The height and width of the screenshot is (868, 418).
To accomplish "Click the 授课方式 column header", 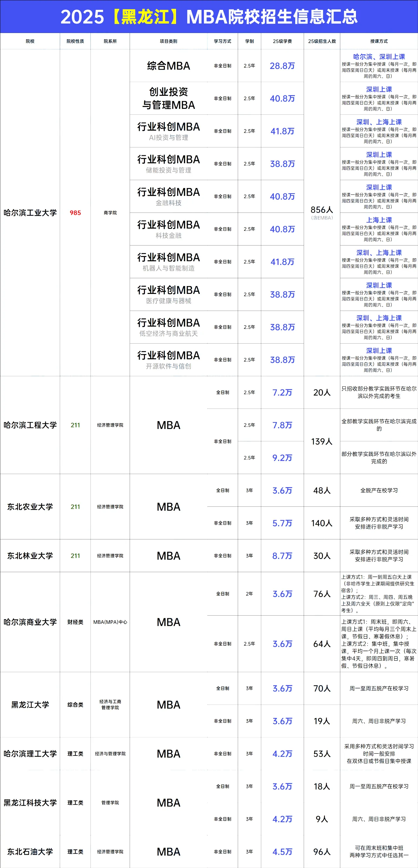I will pyautogui.click(x=379, y=41).
